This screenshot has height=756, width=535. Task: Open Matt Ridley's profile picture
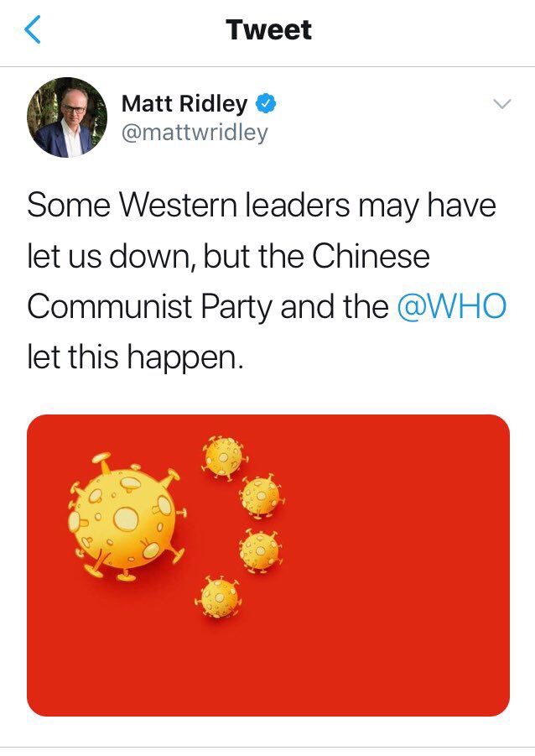click(66, 117)
